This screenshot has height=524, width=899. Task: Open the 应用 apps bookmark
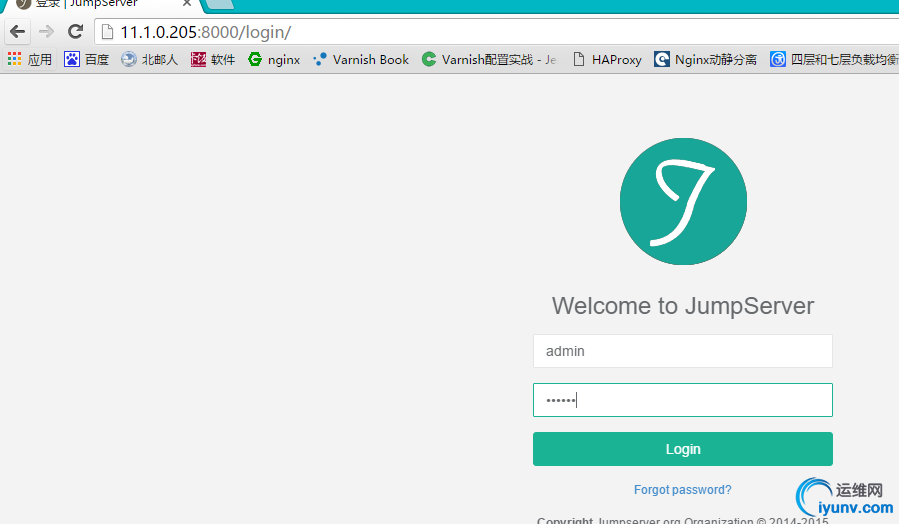click(30, 60)
